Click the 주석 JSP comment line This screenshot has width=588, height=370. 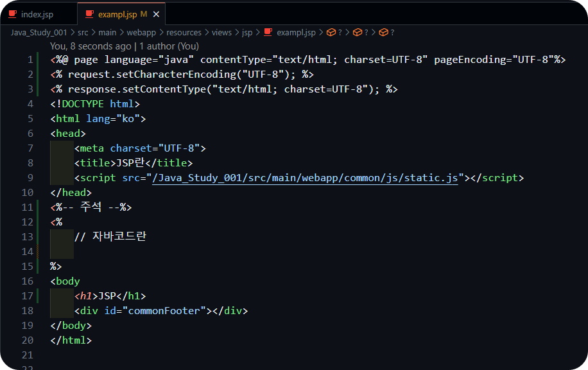[x=91, y=207]
